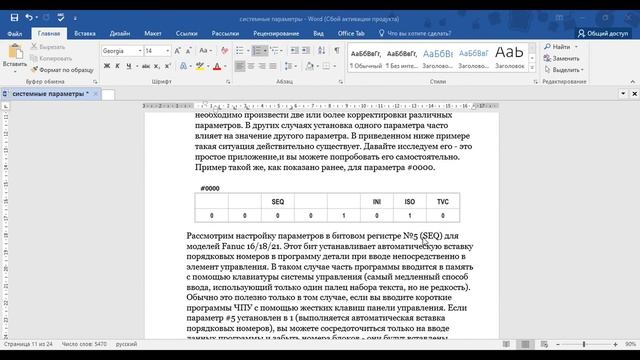Viewport: 640px width, 360px height.
Task: Save the document with the floppy disk icon
Action: pos(14,18)
